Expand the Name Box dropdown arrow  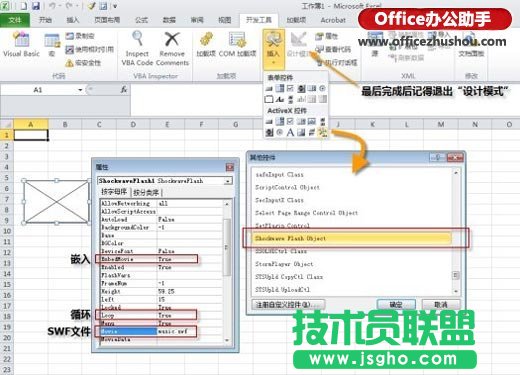click(80, 90)
